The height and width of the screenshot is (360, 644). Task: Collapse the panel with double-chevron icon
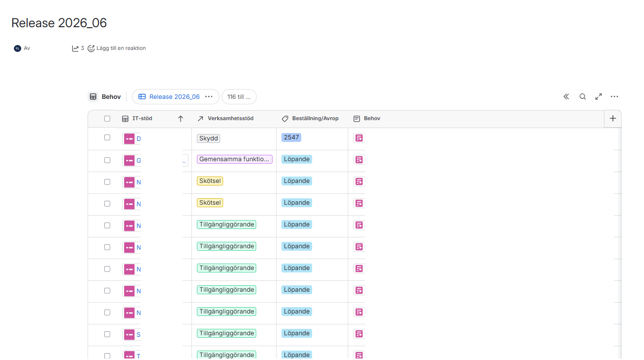click(566, 97)
